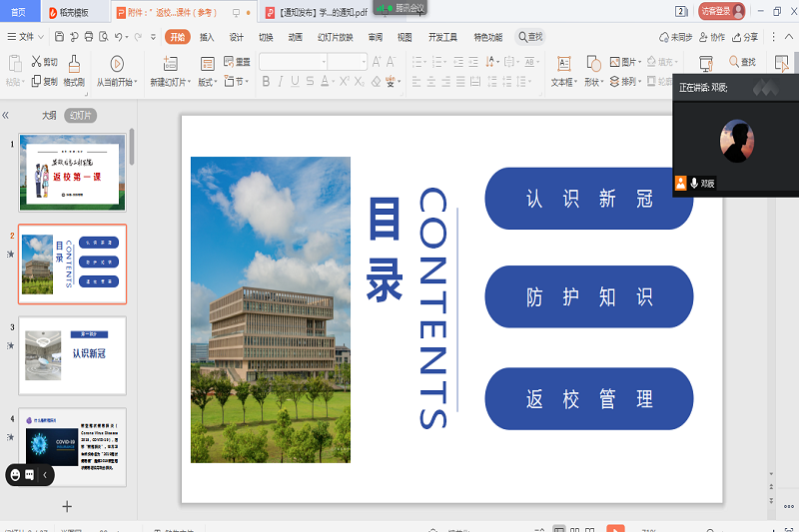Switch to the 插入 (Insert) ribbon tab
The image size is (799, 532).
tap(207, 37)
